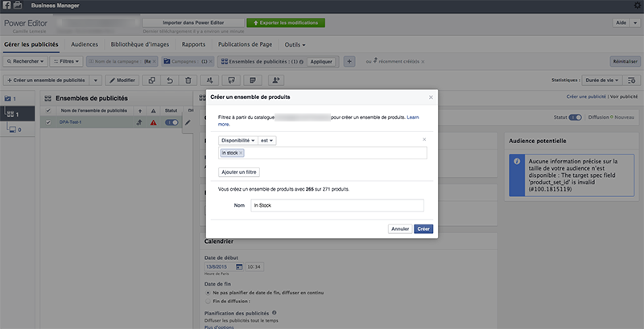Switch to the Gérer les publicités tab
This screenshot has height=329, width=644.
31,44
